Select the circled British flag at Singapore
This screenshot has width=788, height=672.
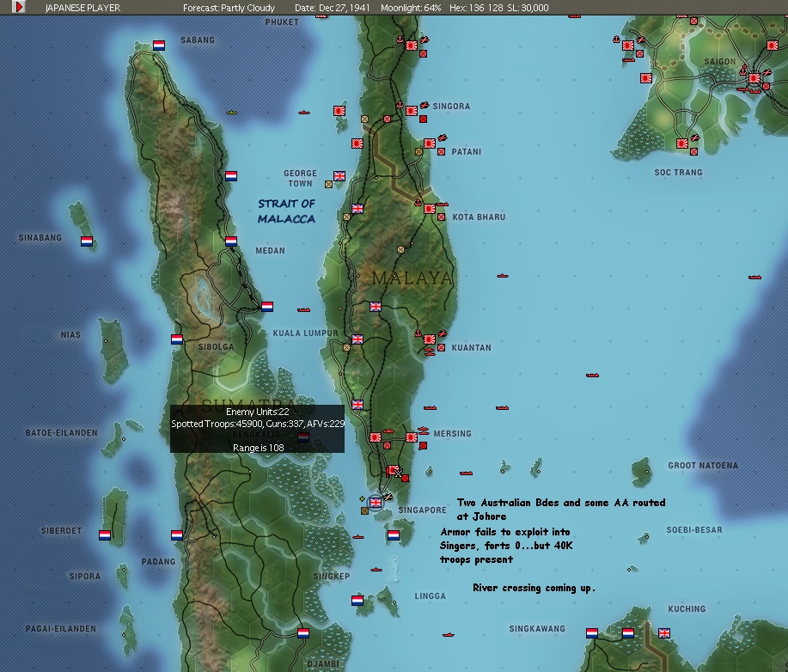[376, 503]
